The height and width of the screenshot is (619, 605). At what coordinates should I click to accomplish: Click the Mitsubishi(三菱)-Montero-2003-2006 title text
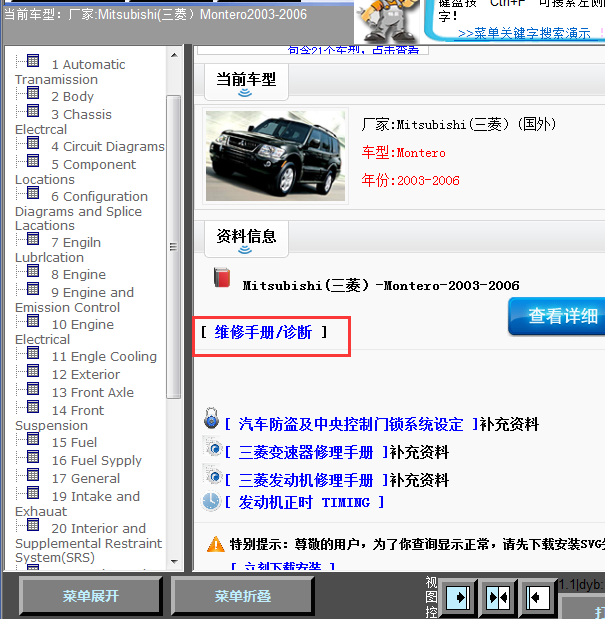point(381,285)
